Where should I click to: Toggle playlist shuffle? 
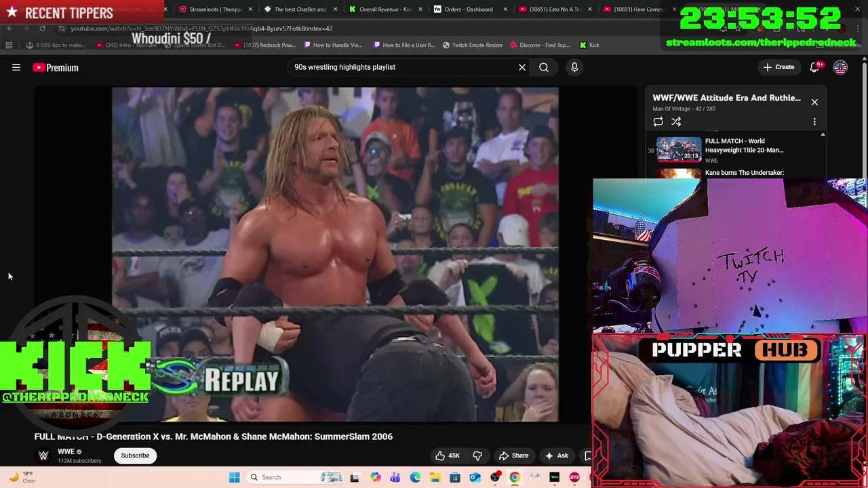(x=676, y=121)
